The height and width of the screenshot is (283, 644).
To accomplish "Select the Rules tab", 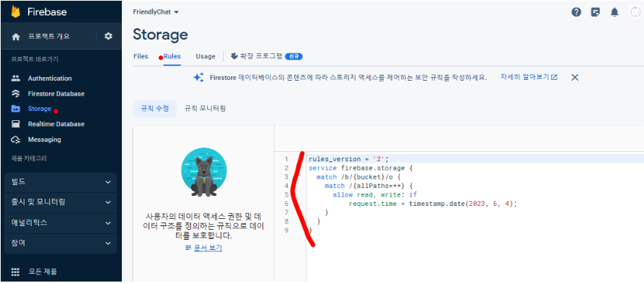I will [172, 56].
